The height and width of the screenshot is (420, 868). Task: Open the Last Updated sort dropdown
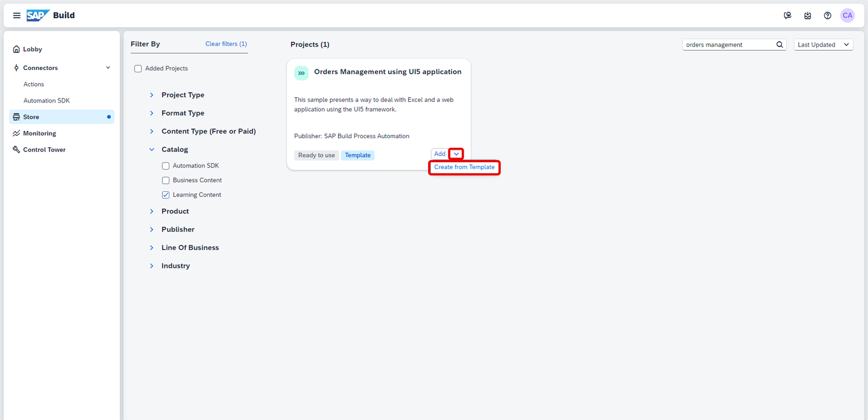823,45
